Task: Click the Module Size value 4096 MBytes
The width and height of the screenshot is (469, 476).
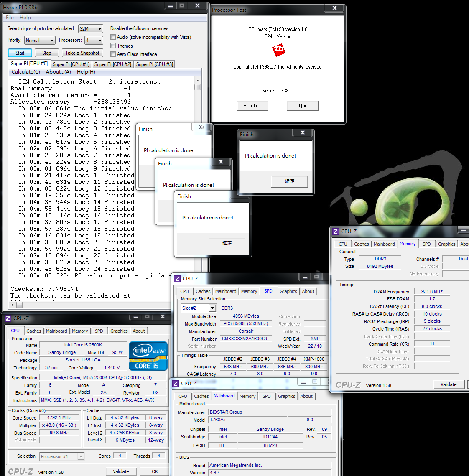Action: (246, 316)
